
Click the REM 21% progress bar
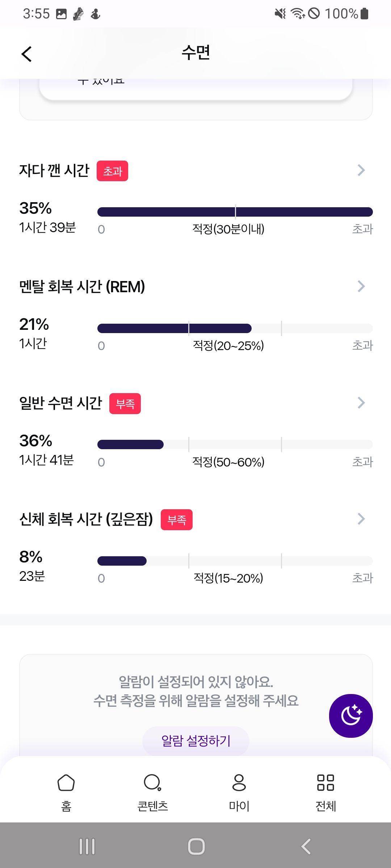[x=235, y=328]
